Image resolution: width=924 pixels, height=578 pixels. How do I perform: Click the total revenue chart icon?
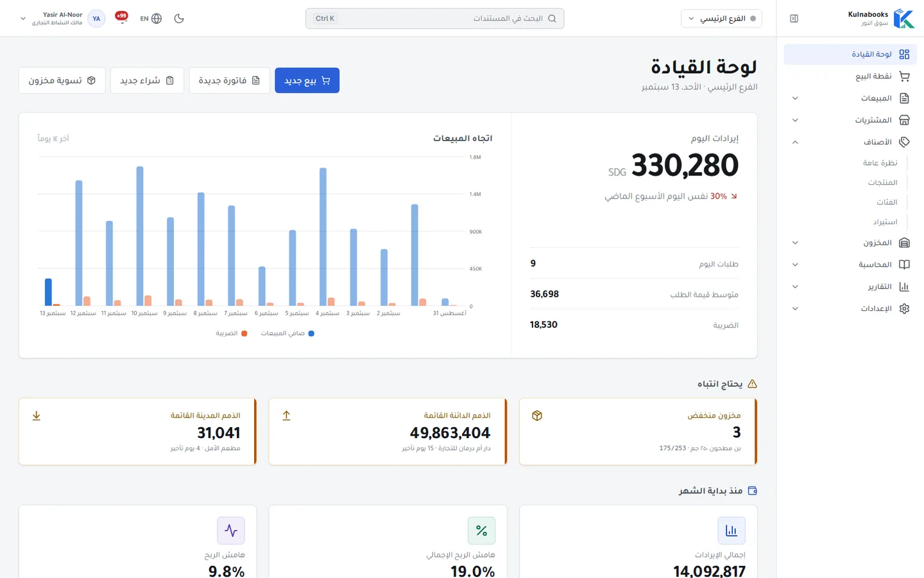click(732, 530)
